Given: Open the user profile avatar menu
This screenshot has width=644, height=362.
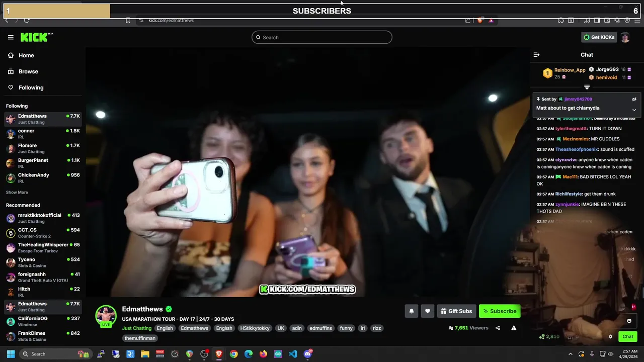Looking at the screenshot, I should point(625,37).
